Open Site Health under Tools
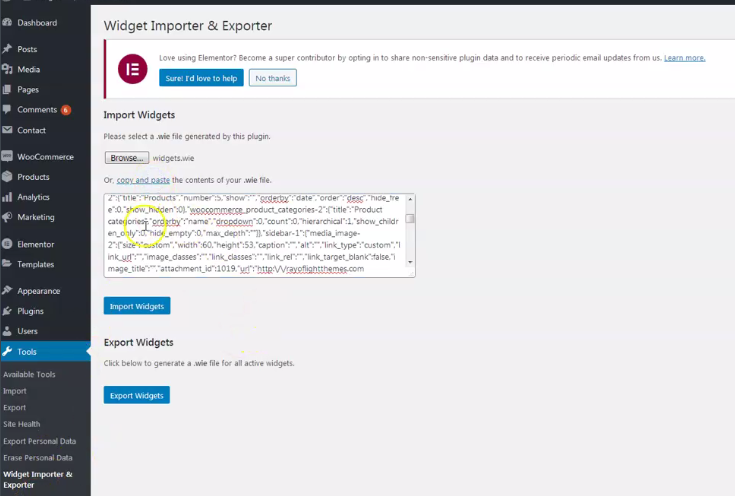 22,424
